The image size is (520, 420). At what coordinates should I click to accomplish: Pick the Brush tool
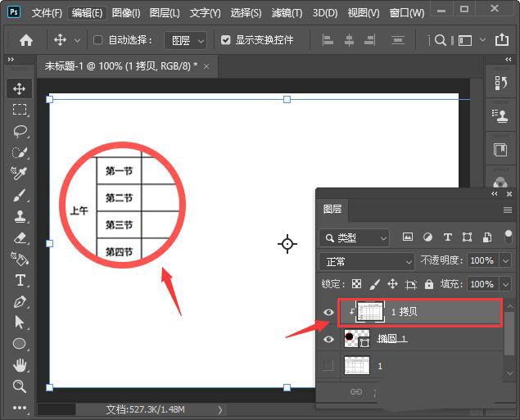[x=20, y=195]
